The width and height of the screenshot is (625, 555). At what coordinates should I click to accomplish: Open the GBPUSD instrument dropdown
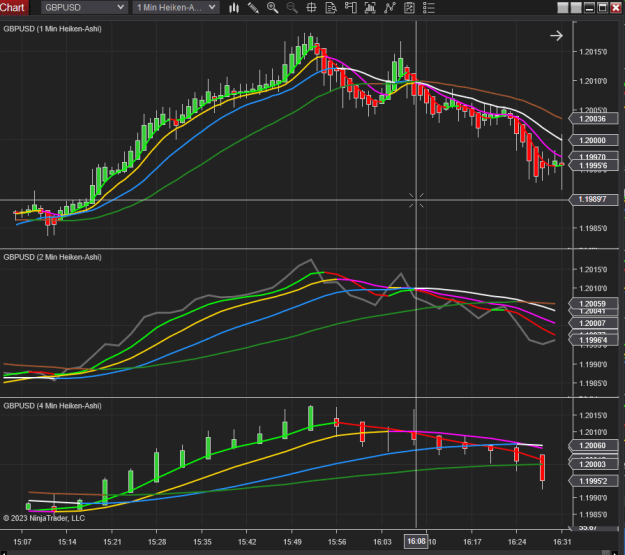[84, 8]
